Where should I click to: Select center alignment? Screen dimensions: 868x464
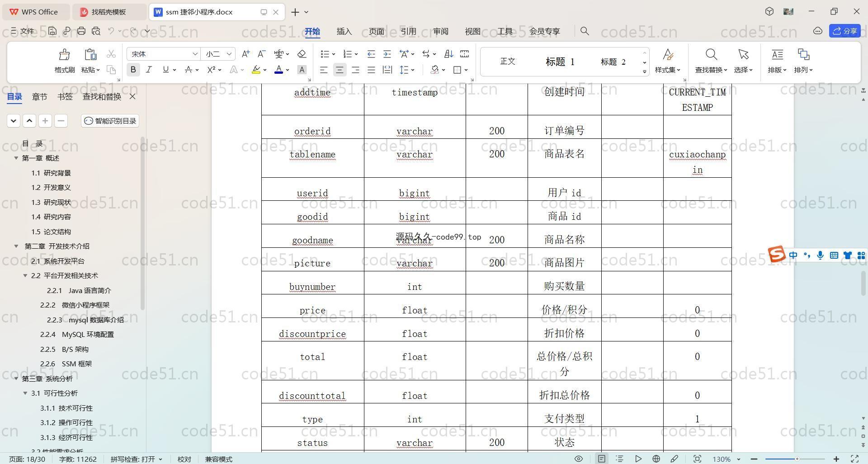340,70
